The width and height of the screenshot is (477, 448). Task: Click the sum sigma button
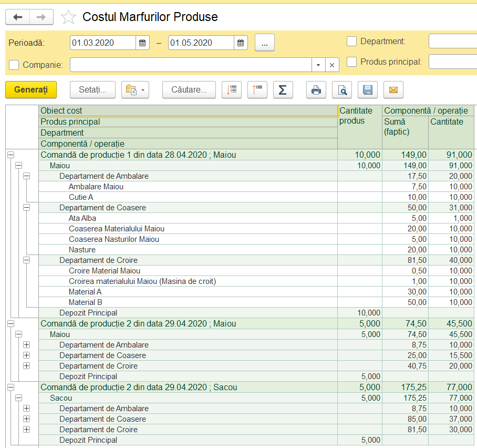pyautogui.click(x=283, y=90)
